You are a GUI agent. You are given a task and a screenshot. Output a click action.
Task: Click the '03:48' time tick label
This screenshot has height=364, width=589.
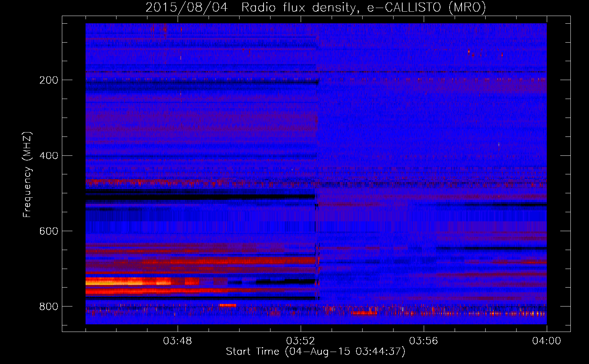pos(177,341)
